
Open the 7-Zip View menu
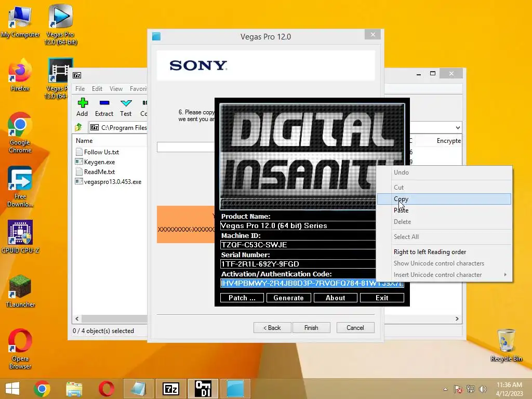116,88
